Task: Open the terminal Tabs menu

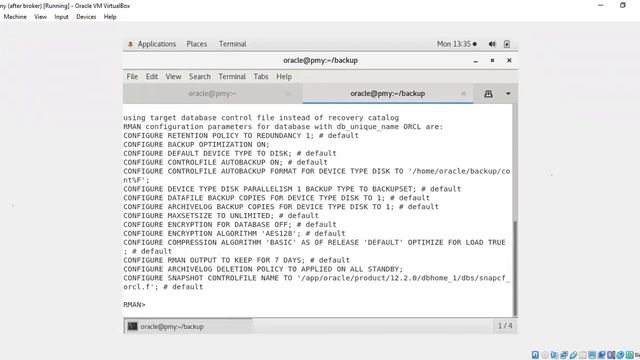Action: click(x=261, y=76)
